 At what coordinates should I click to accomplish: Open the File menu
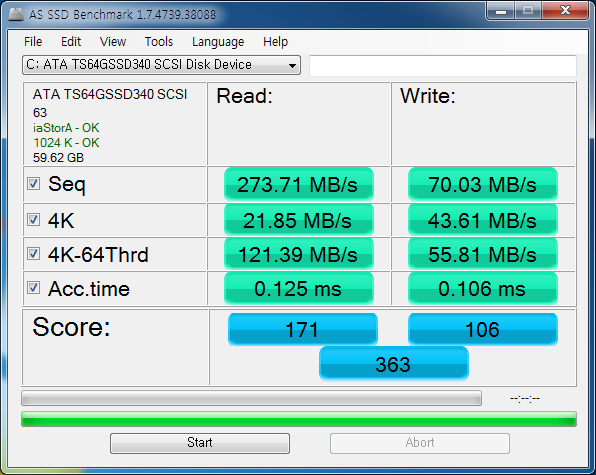(33, 41)
